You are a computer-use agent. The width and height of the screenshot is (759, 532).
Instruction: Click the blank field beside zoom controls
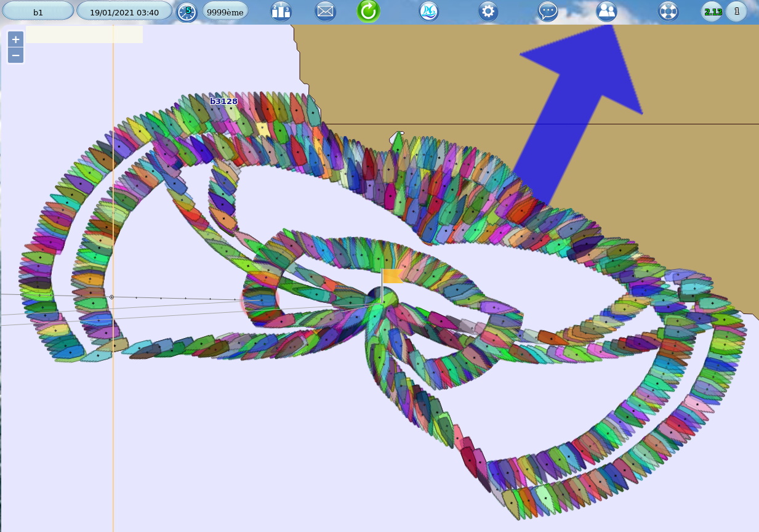[x=84, y=34]
